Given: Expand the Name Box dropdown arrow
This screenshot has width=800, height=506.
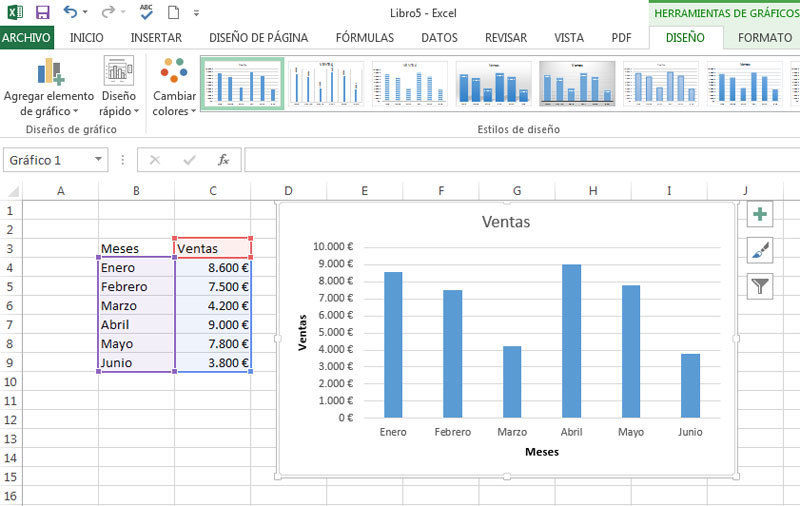Looking at the screenshot, I should click(x=98, y=160).
